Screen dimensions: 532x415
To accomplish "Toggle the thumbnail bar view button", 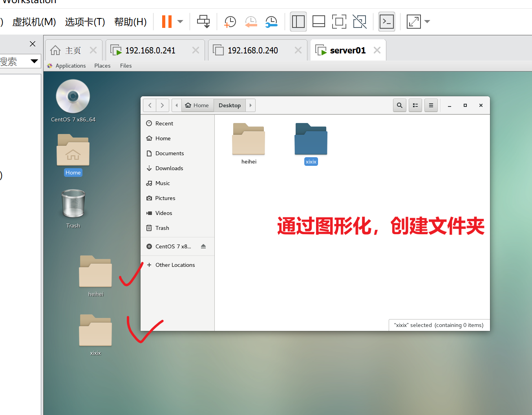I will (318, 22).
